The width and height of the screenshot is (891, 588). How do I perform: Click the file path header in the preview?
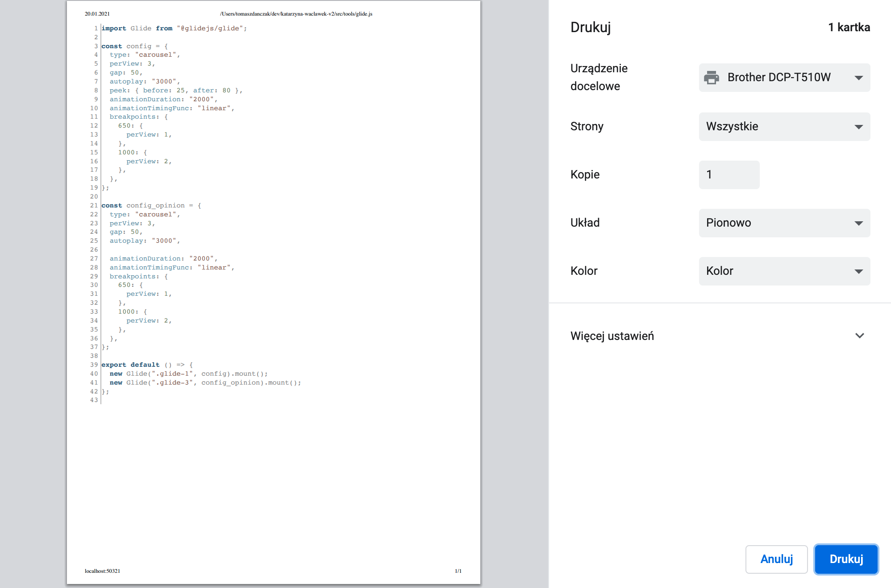[296, 14]
